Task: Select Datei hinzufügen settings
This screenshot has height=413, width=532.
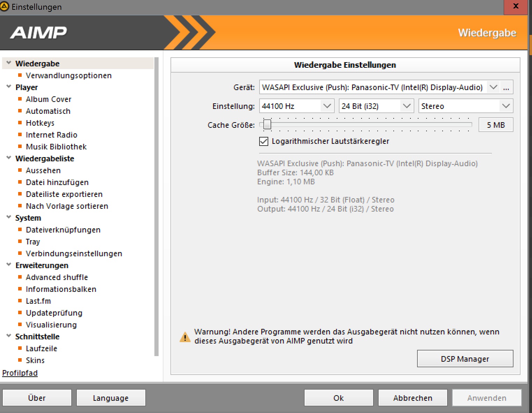Action: pos(57,182)
